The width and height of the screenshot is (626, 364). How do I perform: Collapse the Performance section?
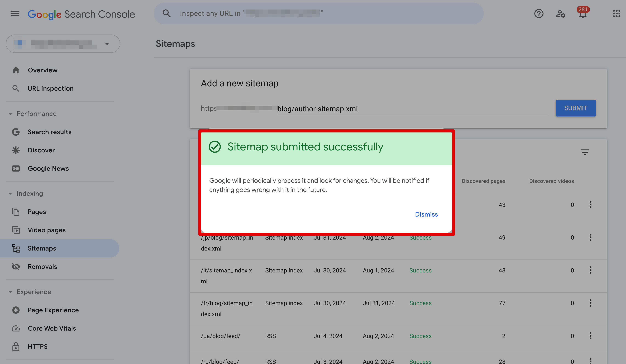[x=10, y=113]
